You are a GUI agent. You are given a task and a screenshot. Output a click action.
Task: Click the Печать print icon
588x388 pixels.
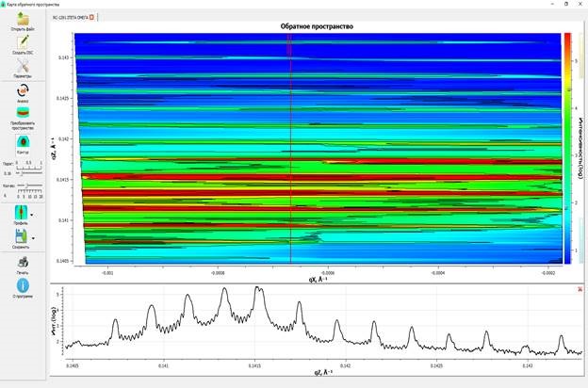23,263
